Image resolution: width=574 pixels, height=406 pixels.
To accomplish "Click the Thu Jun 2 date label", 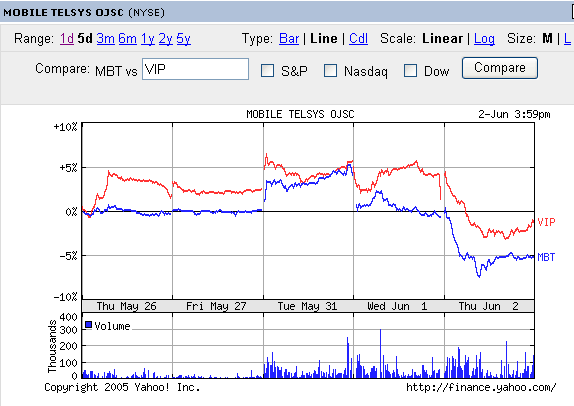I will [488, 306].
